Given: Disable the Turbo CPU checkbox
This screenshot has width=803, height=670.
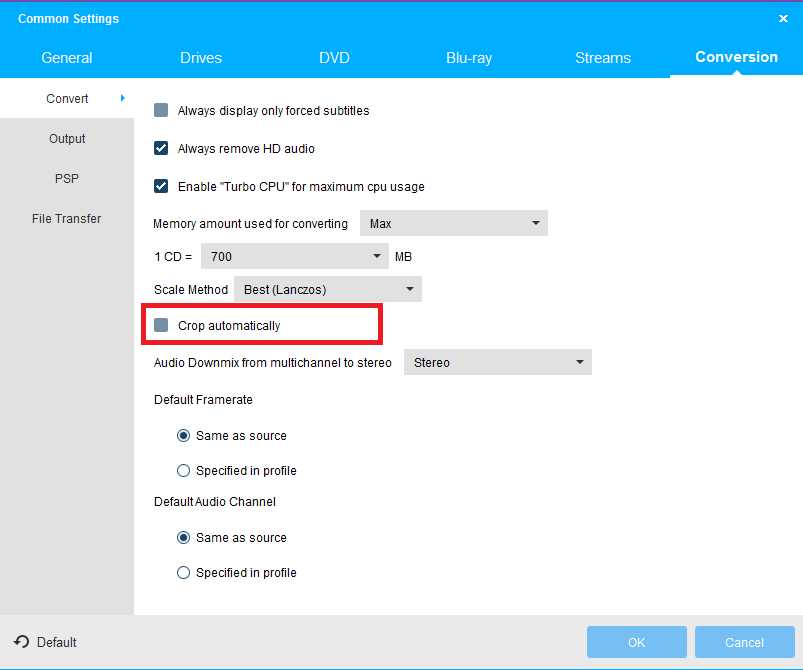Looking at the screenshot, I should point(161,186).
